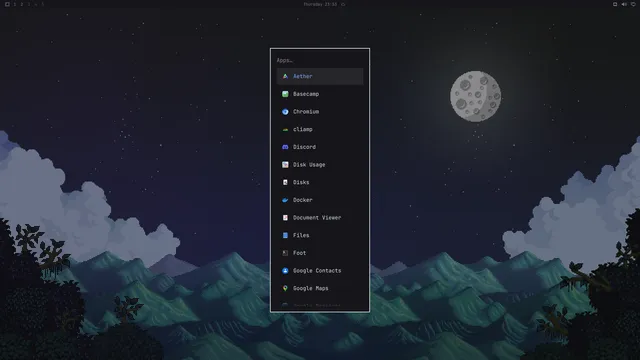Open the Disks utility icon
Screen dimensions: 640x360
click(285, 182)
